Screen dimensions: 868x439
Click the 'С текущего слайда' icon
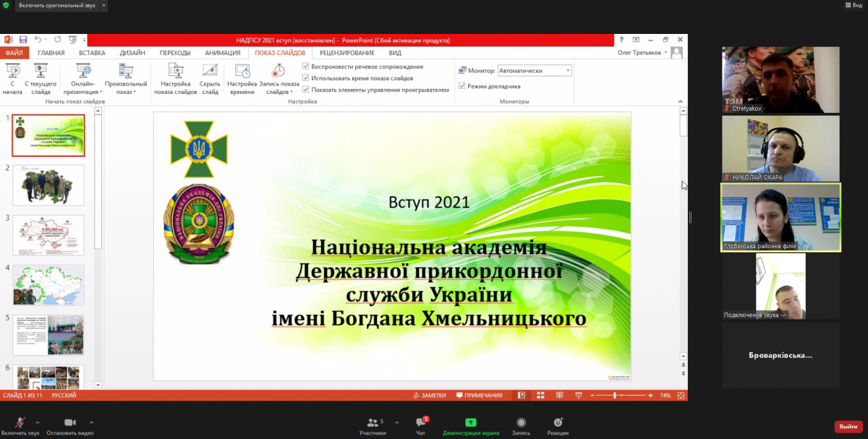pyautogui.click(x=41, y=72)
